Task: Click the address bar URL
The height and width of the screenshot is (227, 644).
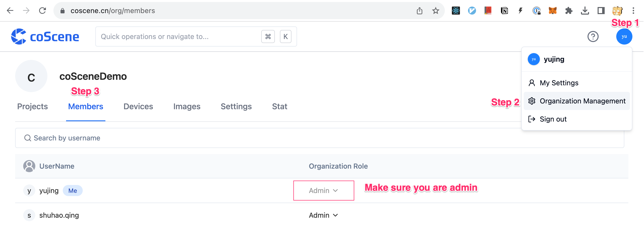Action: pos(113,11)
